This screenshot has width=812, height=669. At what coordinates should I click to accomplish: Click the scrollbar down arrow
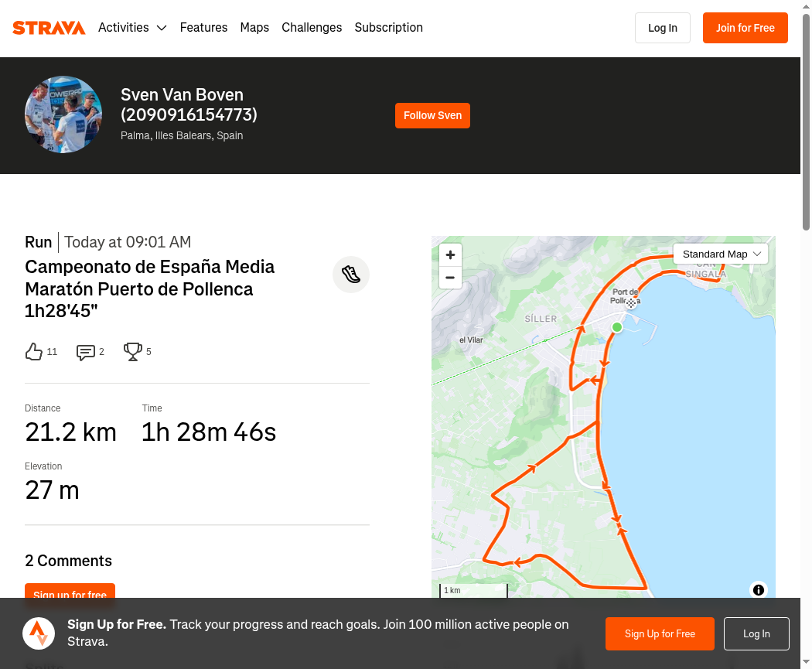tap(806, 662)
